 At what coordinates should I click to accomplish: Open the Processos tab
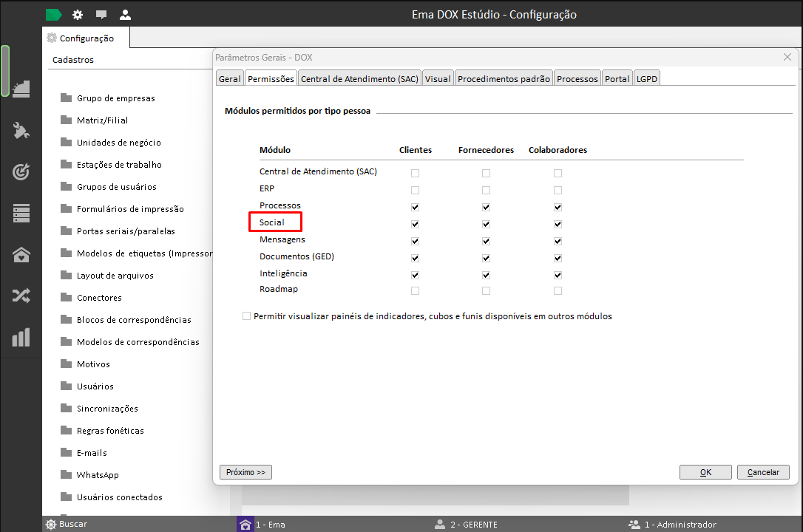tap(577, 78)
